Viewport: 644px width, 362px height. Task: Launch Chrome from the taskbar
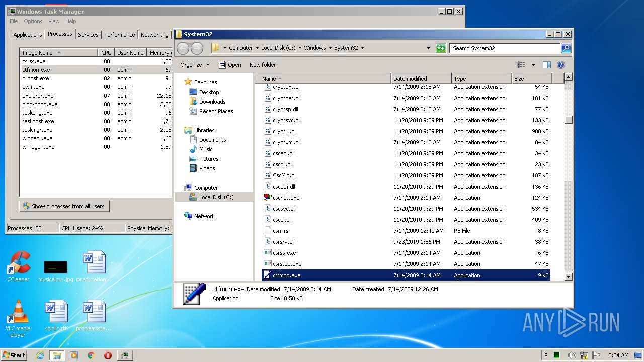tap(91, 355)
